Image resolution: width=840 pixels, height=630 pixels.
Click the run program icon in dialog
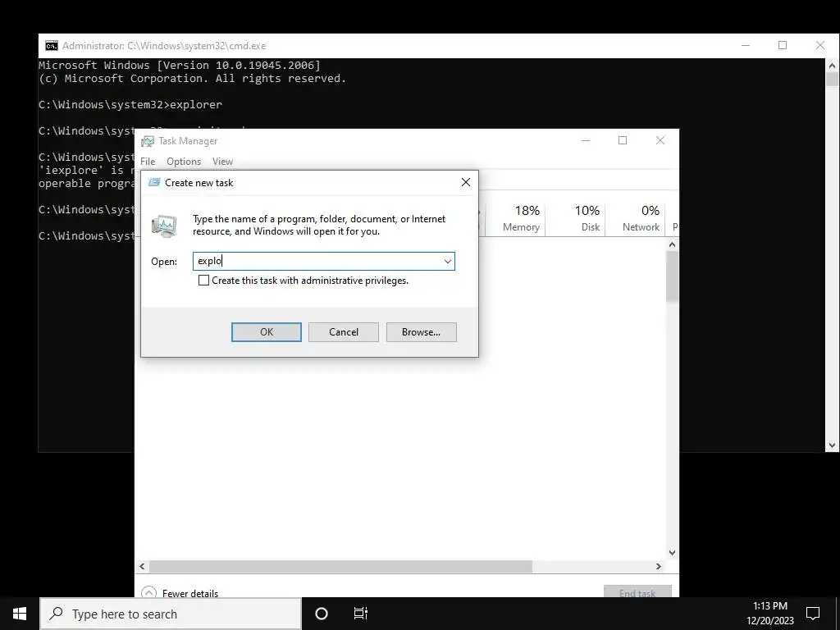(164, 226)
